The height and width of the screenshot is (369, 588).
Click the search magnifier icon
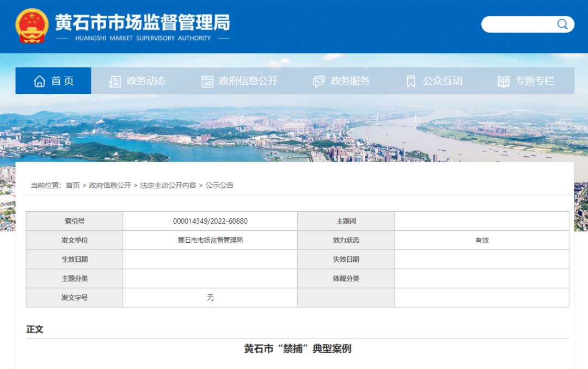point(562,24)
